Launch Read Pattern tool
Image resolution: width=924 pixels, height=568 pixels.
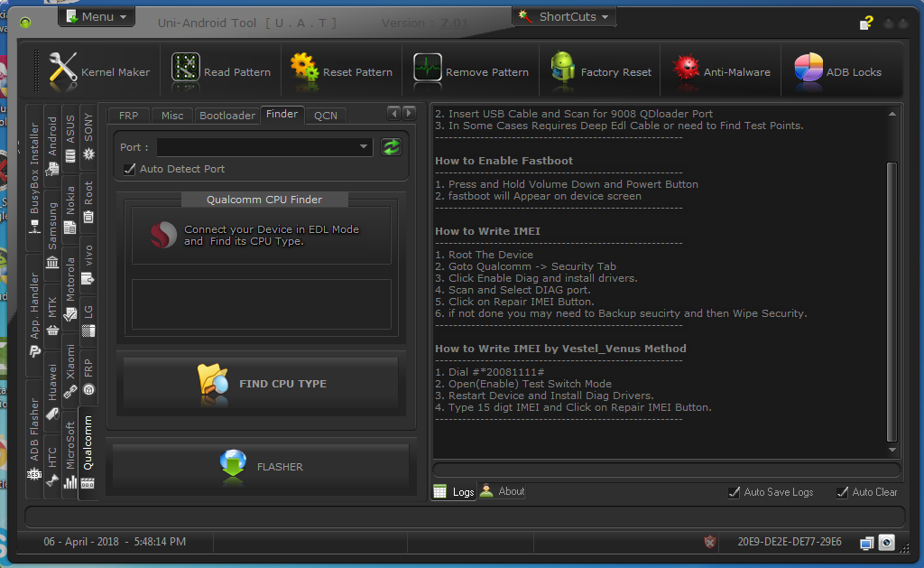(x=221, y=71)
